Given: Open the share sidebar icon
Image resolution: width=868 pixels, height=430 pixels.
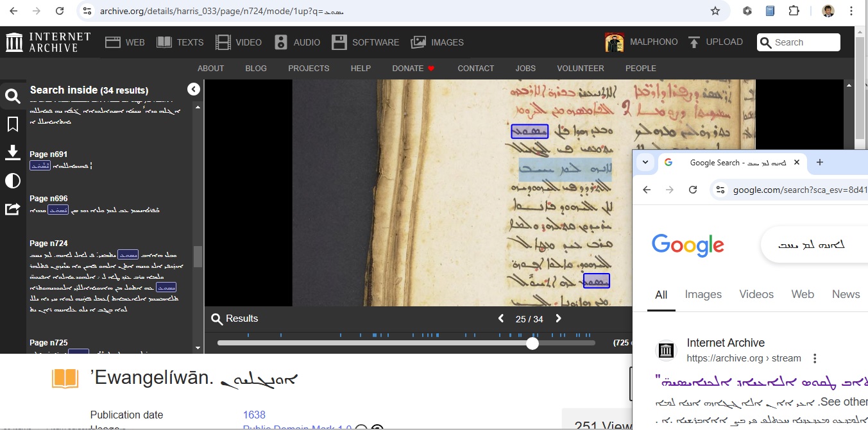Looking at the screenshot, I should (x=12, y=209).
